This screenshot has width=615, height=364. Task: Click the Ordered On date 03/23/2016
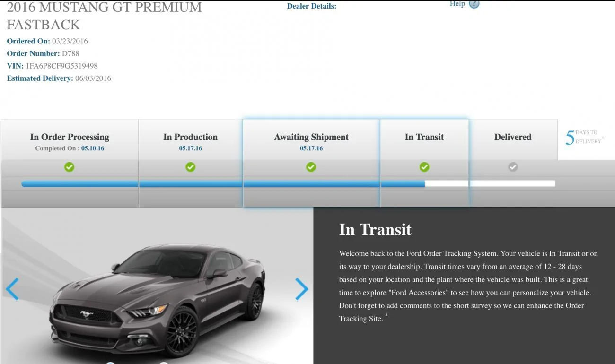click(x=70, y=41)
